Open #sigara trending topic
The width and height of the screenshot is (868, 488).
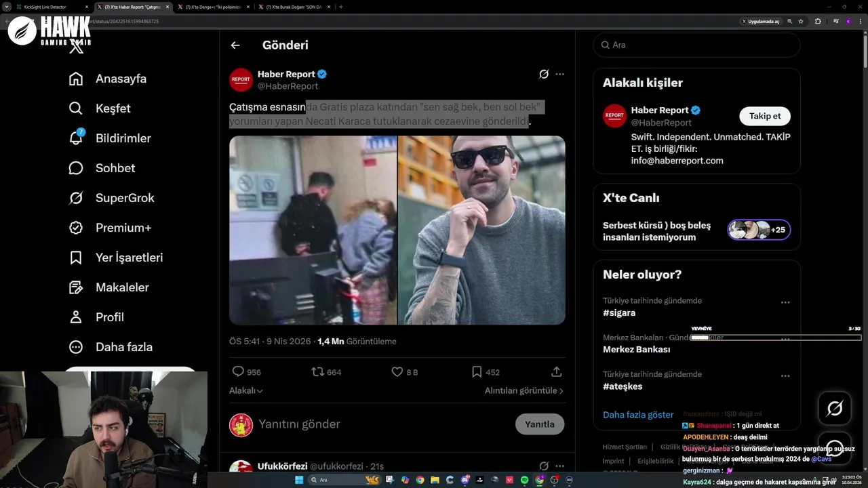pos(619,313)
